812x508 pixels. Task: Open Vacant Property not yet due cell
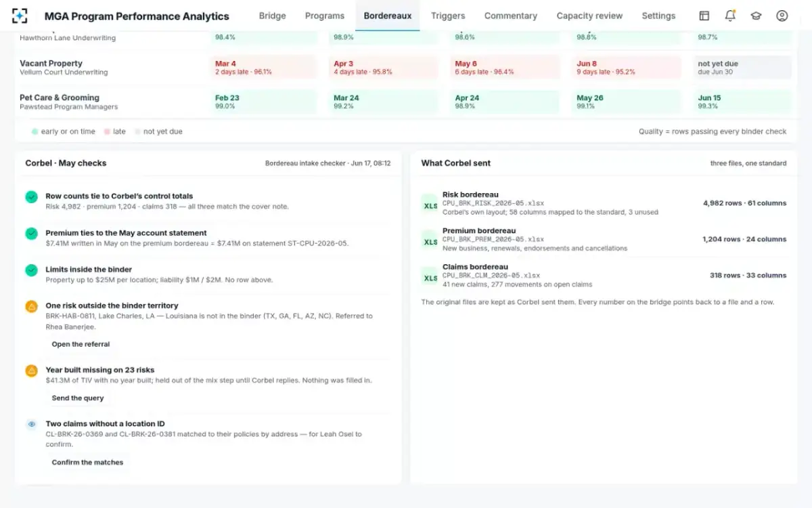(742, 67)
